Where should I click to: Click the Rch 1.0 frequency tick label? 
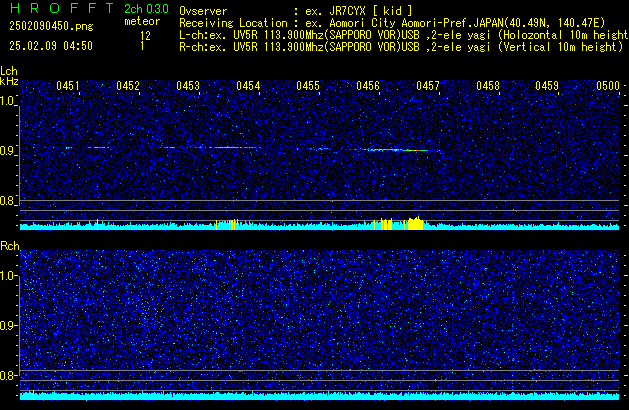[x=7, y=276]
